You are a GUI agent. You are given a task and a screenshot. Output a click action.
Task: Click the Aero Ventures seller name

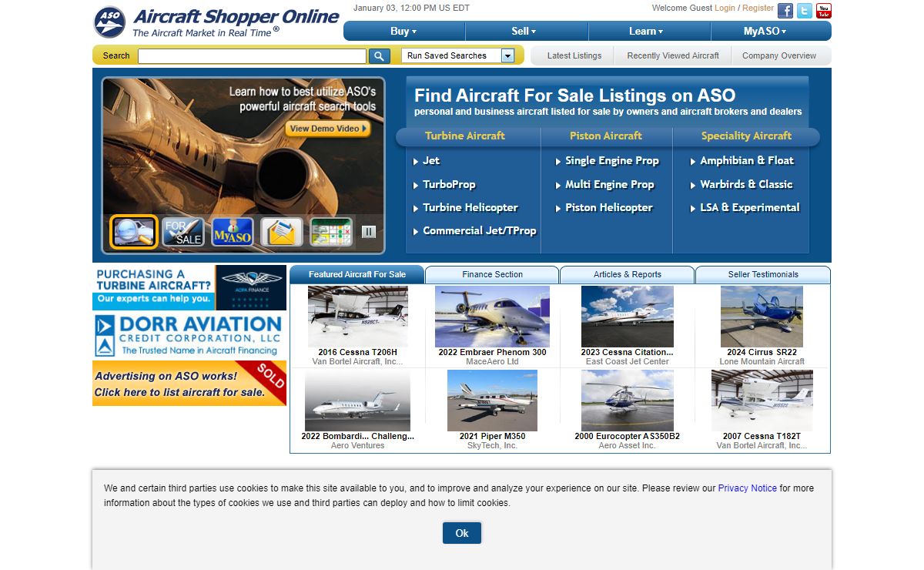point(357,445)
